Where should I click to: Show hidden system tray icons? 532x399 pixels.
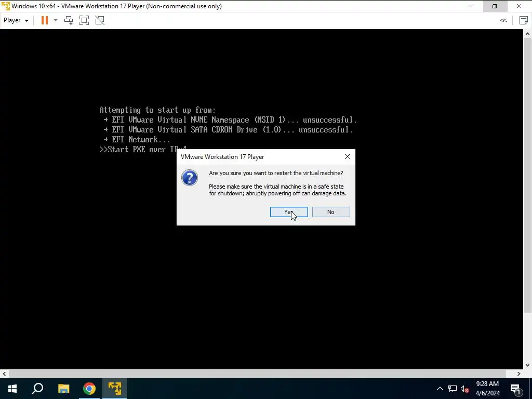(440, 389)
